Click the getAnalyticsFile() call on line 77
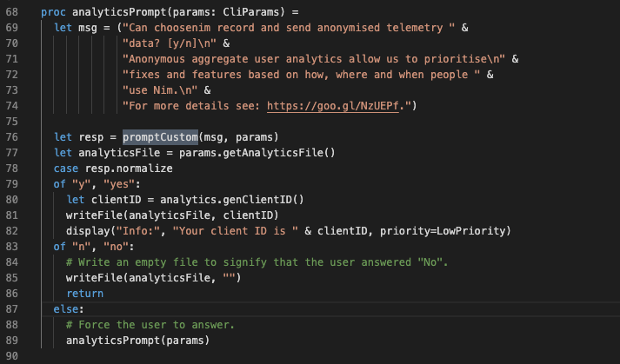The width and height of the screenshot is (620, 364). point(279,153)
